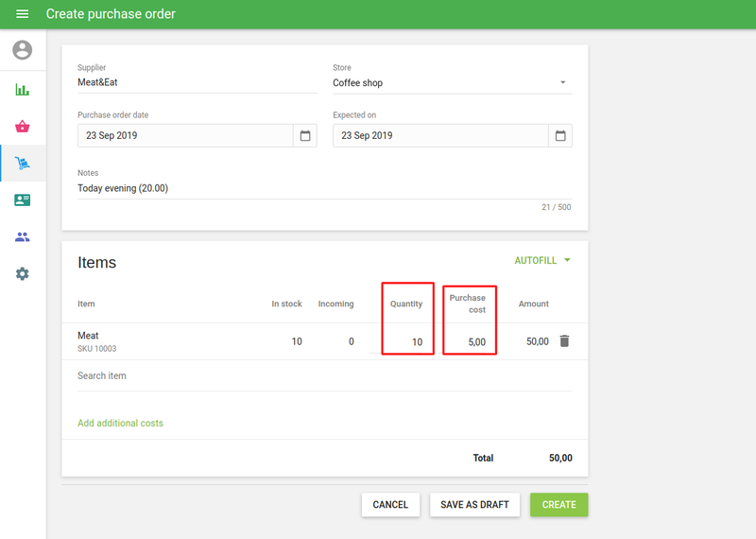Cancel the purchase order
The image size is (756, 539).
coord(390,505)
